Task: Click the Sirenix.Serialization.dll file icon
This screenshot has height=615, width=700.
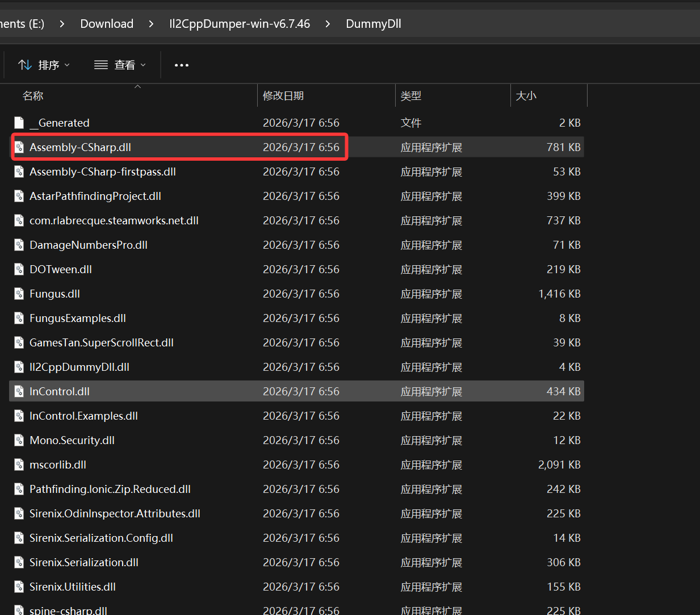Action: coord(19,562)
